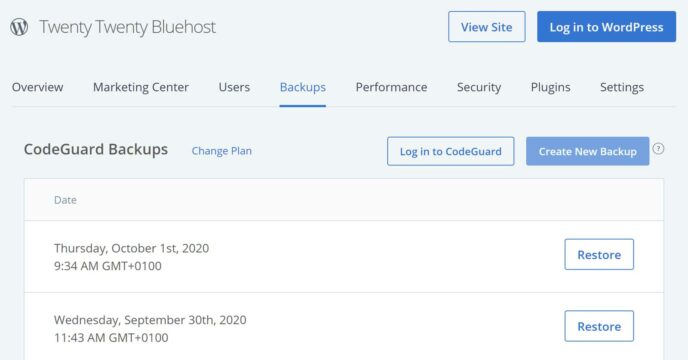
Task: Click Create New Backup button
Action: [588, 151]
